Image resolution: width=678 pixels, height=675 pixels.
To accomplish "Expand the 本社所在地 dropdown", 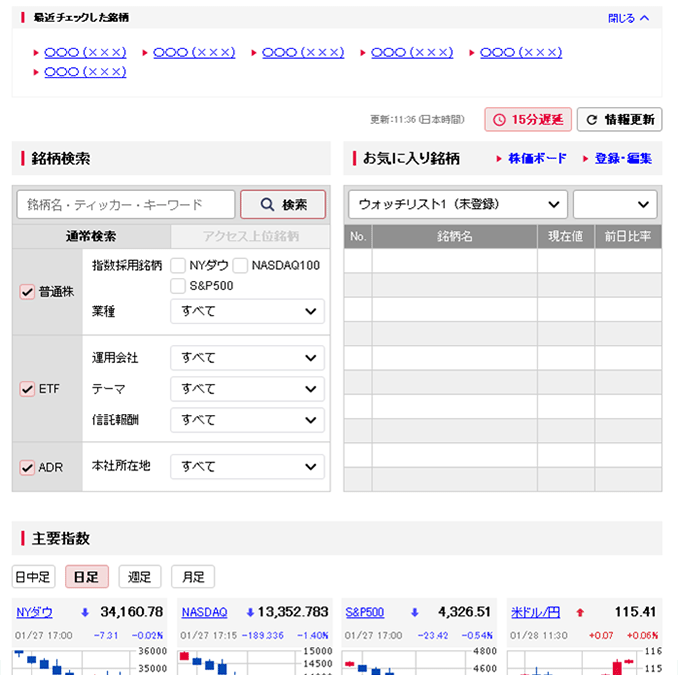I will click(x=247, y=466).
